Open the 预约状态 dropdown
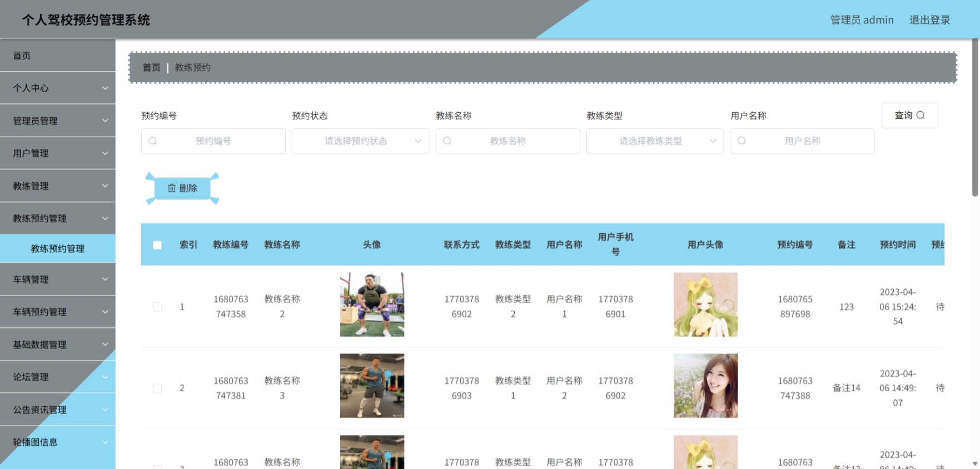 (x=360, y=141)
